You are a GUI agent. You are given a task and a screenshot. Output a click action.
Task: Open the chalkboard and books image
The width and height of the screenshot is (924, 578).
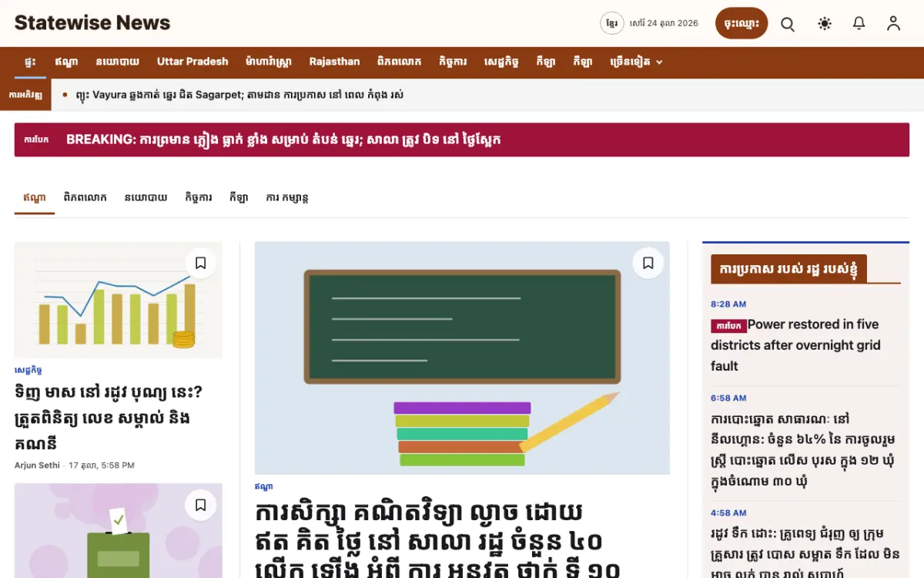click(x=462, y=358)
